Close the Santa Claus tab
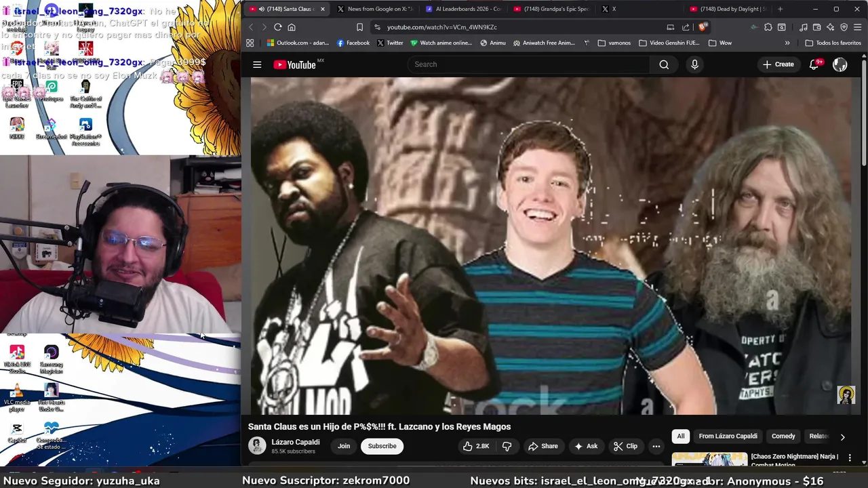Viewport: 868px width, 488px height. pos(322,9)
